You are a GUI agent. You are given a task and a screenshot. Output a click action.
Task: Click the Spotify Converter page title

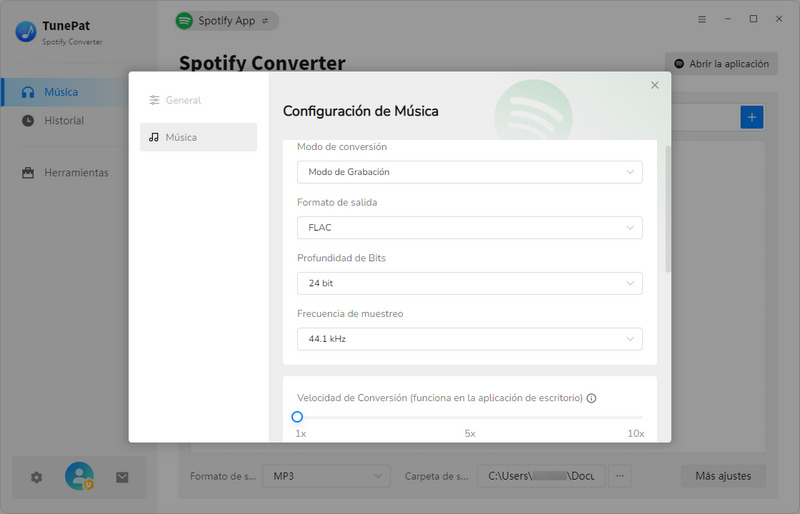pyautogui.click(x=262, y=63)
